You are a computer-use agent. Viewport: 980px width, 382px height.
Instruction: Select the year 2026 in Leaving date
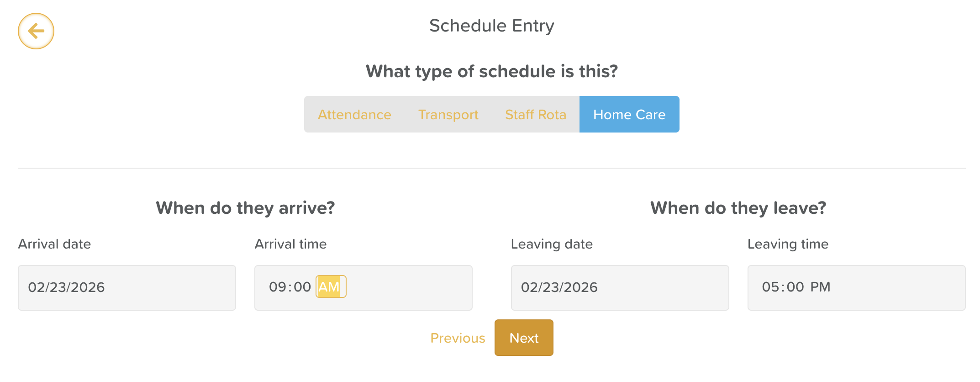pyautogui.click(x=581, y=287)
